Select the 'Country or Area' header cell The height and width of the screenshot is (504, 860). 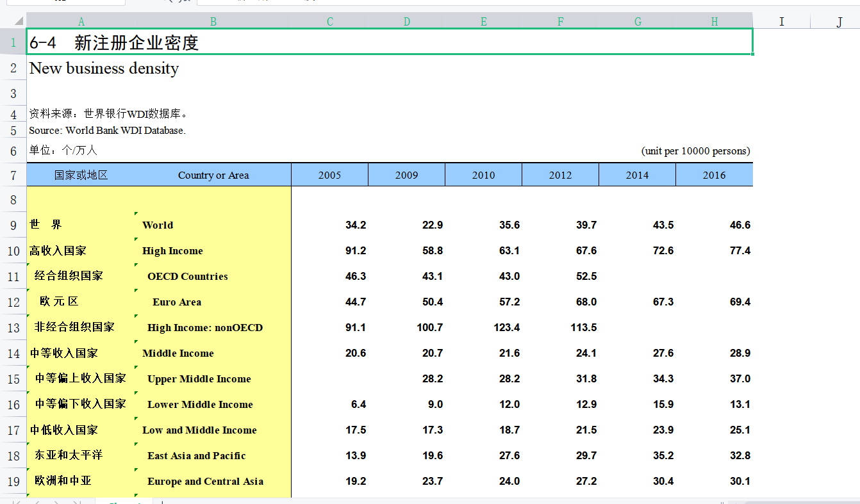(x=213, y=175)
